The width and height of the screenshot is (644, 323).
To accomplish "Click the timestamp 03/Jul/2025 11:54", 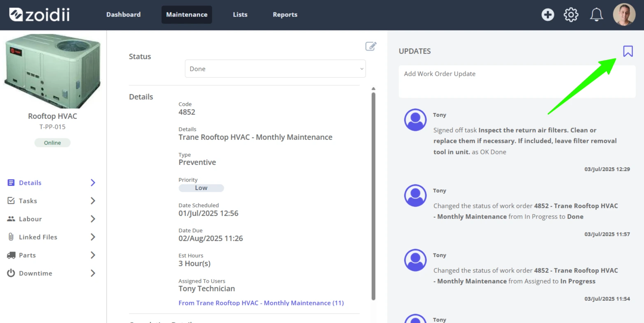I will (607, 299).
